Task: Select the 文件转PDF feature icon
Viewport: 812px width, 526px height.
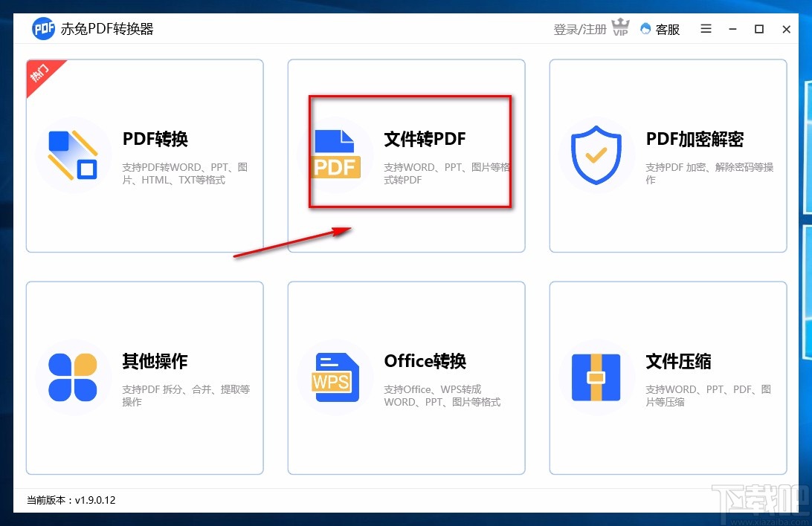Action: [x=335, y=155]
